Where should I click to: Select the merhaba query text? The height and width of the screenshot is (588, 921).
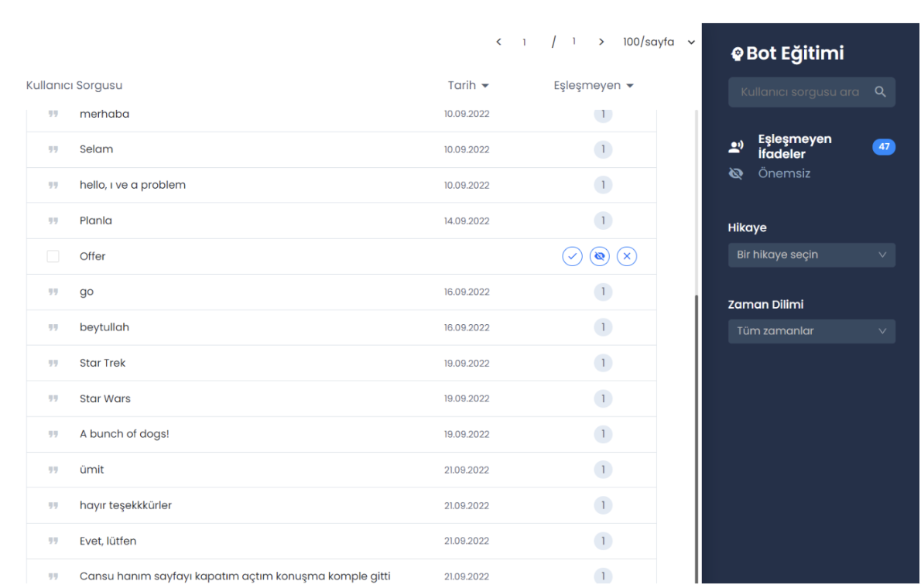tap(104, 114)
